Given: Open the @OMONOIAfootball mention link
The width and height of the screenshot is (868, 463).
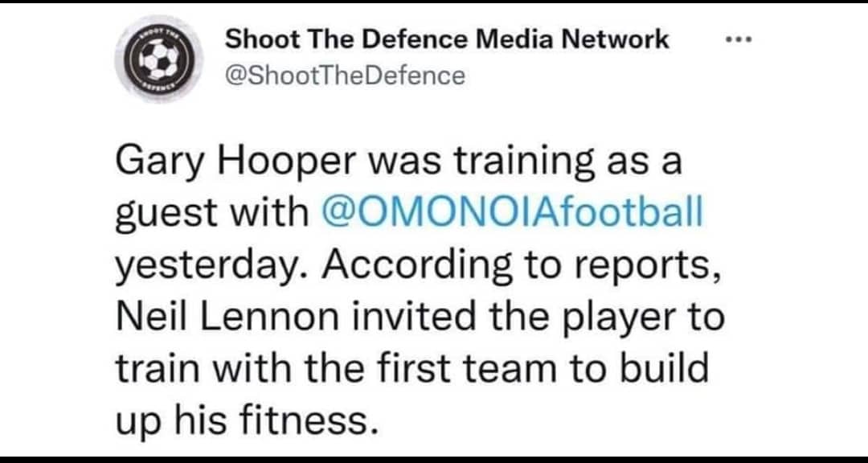Looking at the screenshot, I should click(513, 213).
